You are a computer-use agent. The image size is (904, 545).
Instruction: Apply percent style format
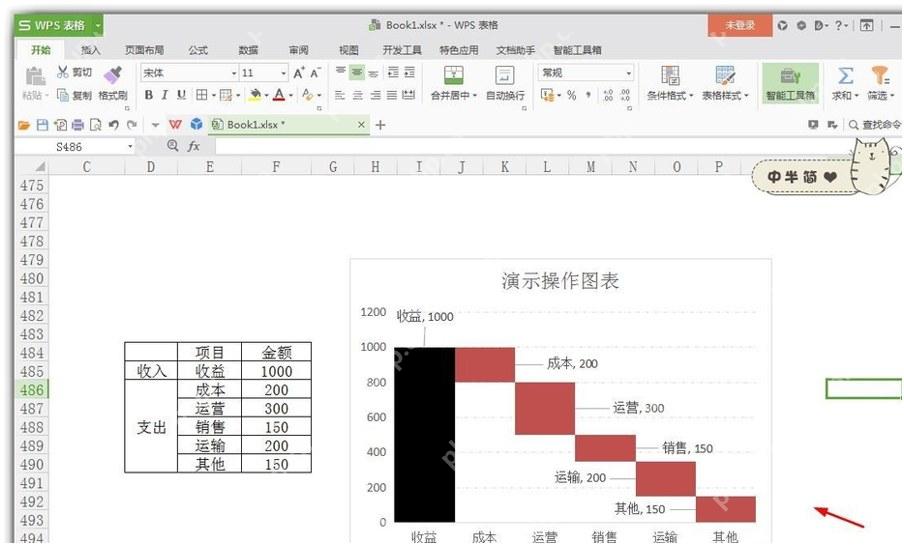[571, 95]
